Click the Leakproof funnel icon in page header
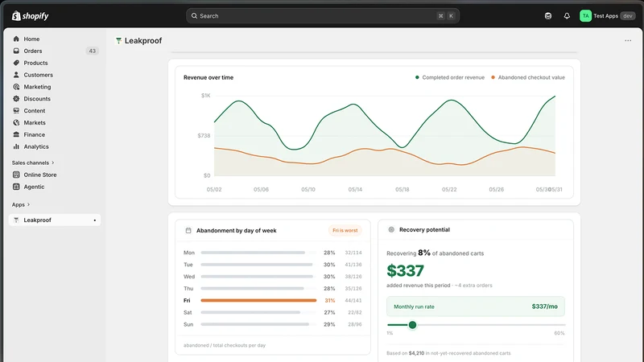The image size is (644, 362). [x=118, y=41]
